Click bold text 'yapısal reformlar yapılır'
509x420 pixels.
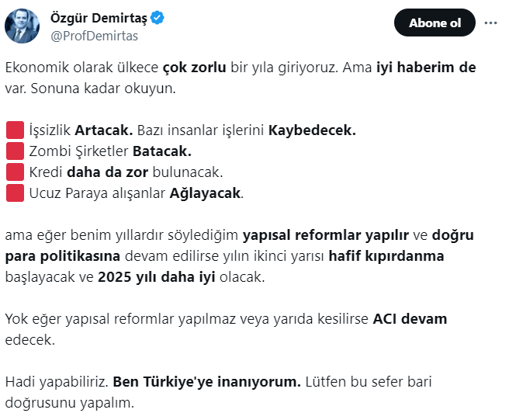click(x=326, y=235)
